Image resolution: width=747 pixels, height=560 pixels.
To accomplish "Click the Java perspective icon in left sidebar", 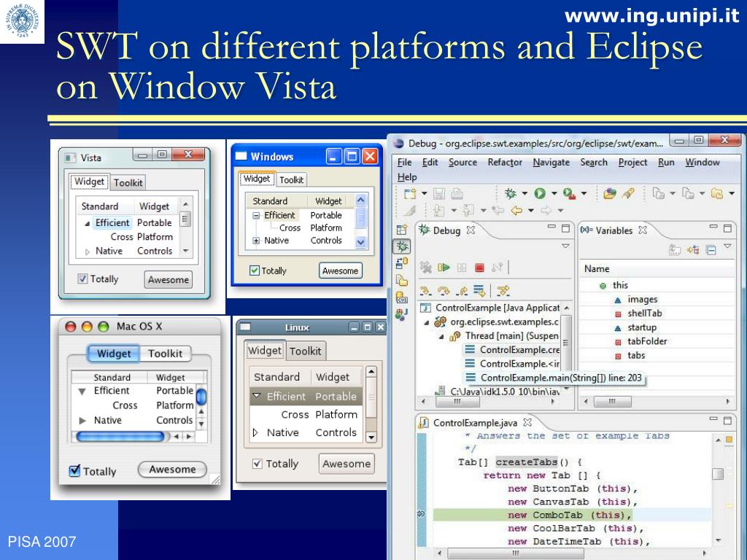I will click(402, 314).
